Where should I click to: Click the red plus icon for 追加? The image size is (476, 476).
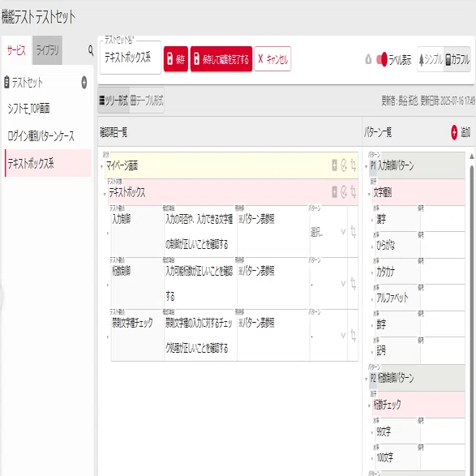point(454,132)
